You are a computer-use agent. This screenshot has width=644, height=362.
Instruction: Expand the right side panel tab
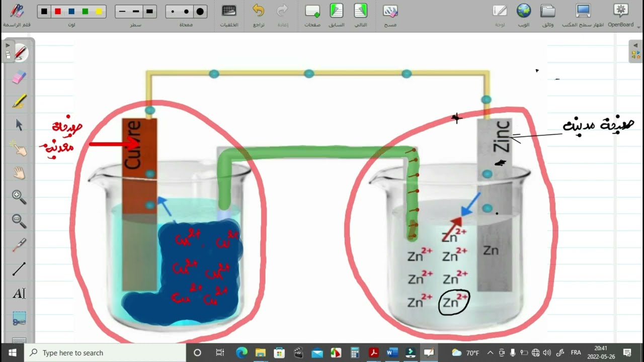[636, 51]
